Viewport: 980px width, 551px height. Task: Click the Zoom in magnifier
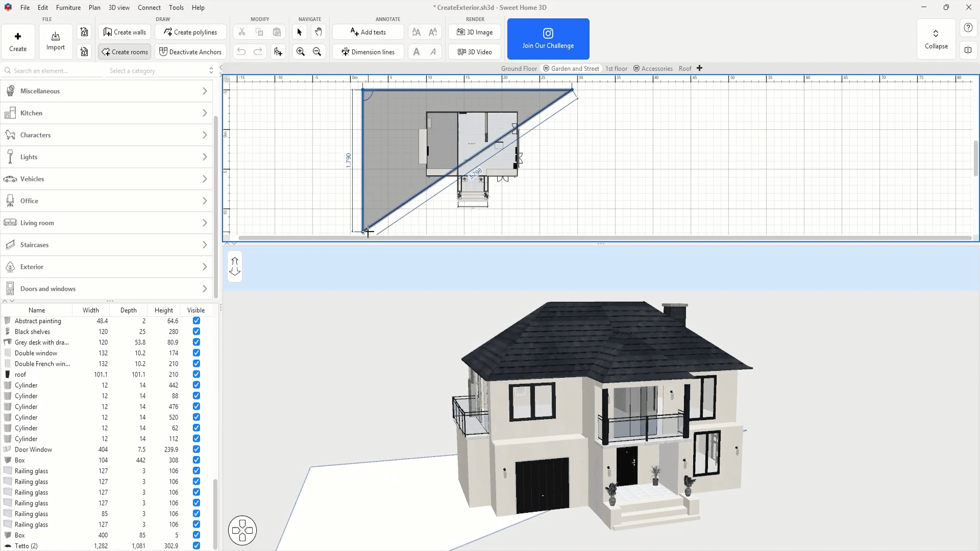pos(301,52)
